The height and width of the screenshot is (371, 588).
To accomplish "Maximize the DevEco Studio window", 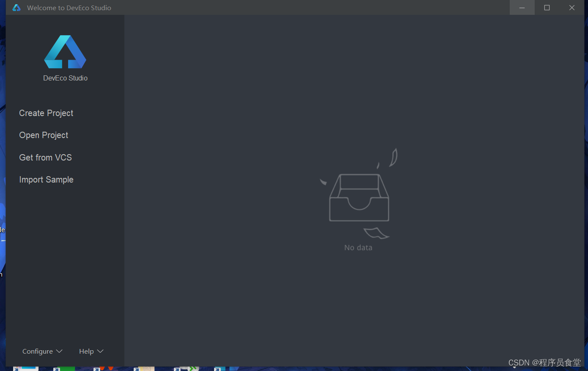I will click(547, 8).
